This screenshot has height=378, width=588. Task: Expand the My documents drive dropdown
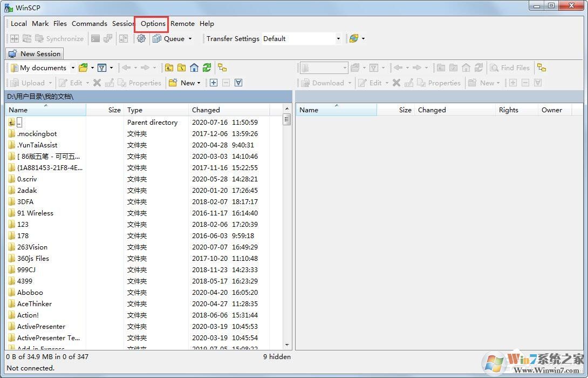pyautogui.click(x=73, y=68)
